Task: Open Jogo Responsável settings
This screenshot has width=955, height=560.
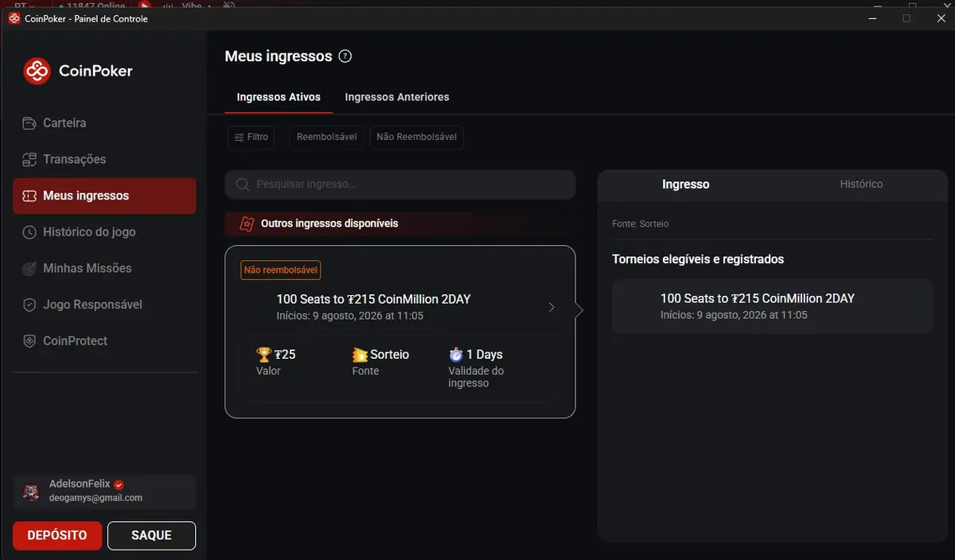Action: coord(104,305)
